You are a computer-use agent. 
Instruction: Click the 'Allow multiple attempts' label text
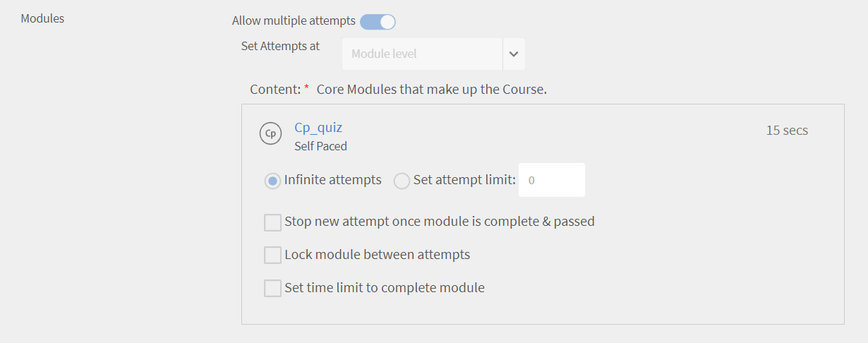(x=294, y=21)
